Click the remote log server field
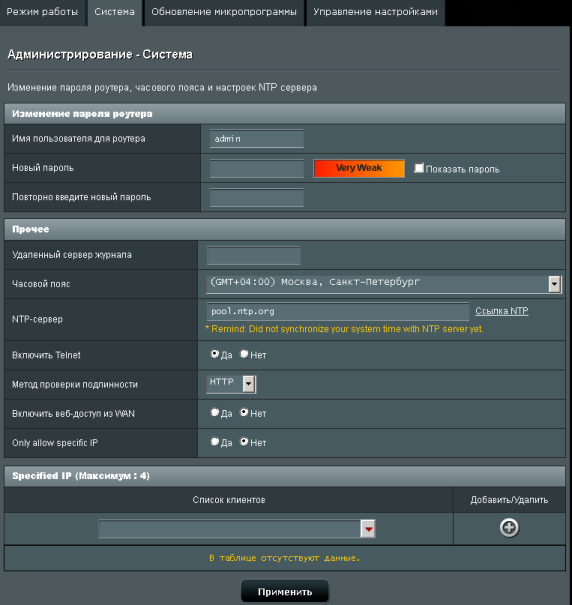The image size is (572, 605). (254, 255)
